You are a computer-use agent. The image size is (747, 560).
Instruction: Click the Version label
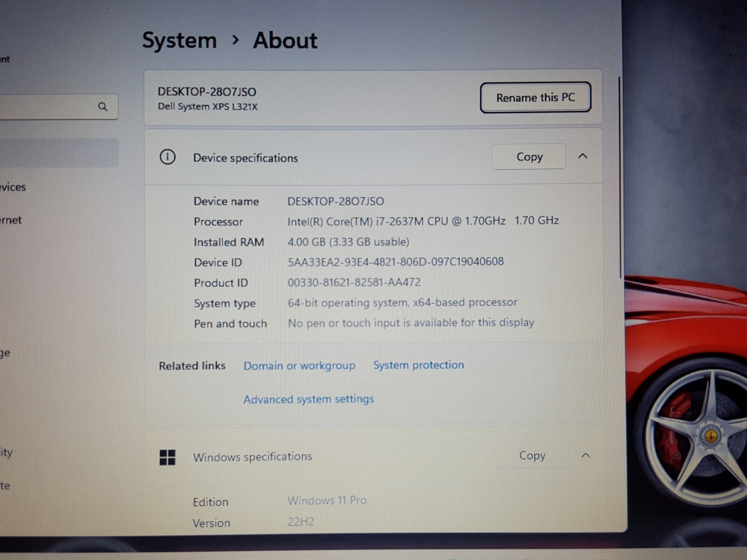[x=211, y=523]
